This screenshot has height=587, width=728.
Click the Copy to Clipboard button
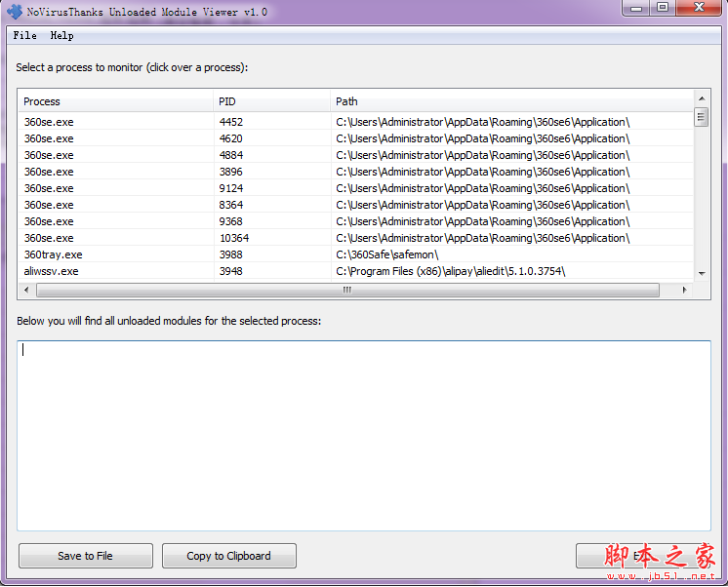[229, 556]
